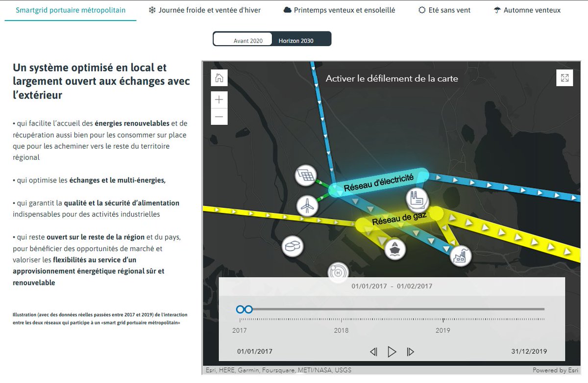Click the 31/12/2019 end date label
588x383 pixels.
pos(529,351)
